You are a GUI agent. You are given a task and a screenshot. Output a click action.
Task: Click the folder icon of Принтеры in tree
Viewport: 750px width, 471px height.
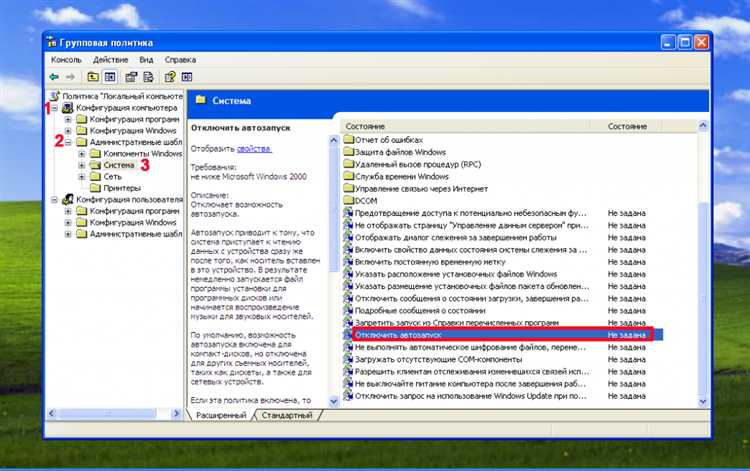coord(96,188)
